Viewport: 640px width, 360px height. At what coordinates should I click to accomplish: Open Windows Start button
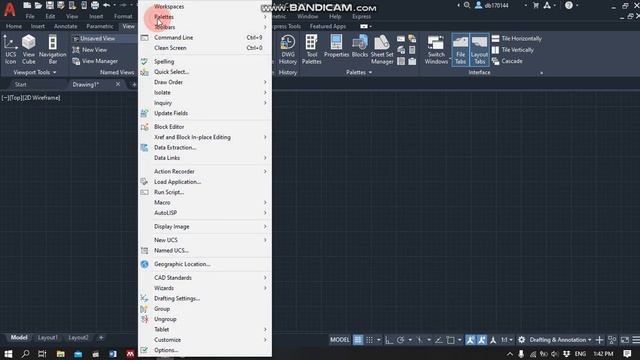[x=8, y=353]
